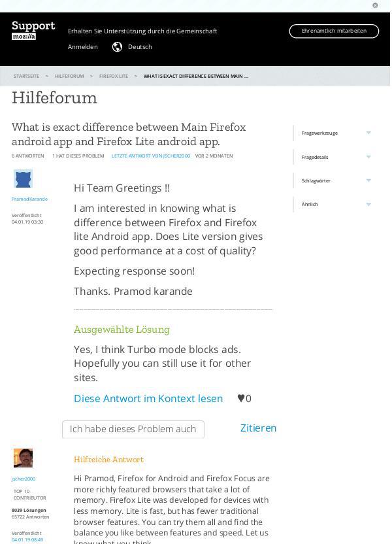The height and width of the screenshot is (544, 392).
Task: Open 'Diese Antwort im Kontext lesen'
Action: tap(148, 398)
